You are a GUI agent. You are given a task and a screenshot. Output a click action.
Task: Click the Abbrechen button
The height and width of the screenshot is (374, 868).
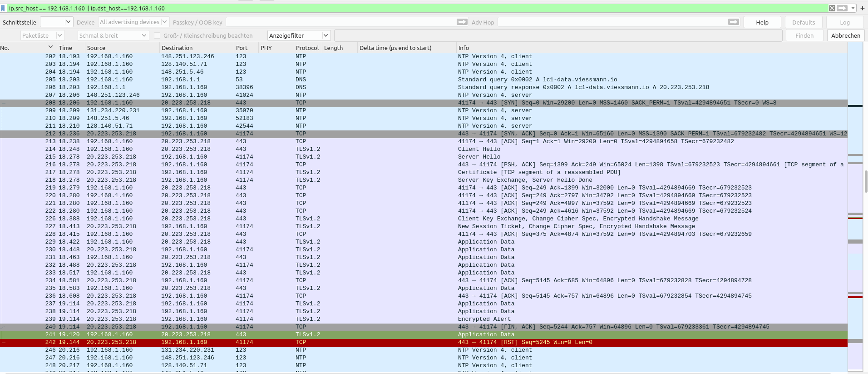pos(846,35)
